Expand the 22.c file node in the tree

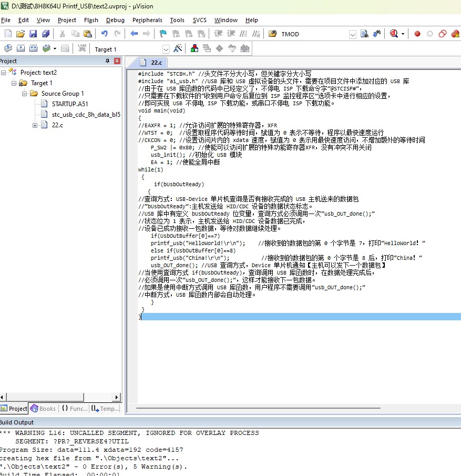(x=35, y=125)
